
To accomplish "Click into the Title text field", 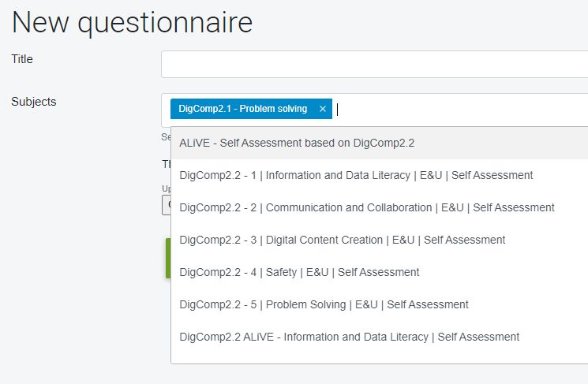I will pyautogui.click(x=374, y=65).
